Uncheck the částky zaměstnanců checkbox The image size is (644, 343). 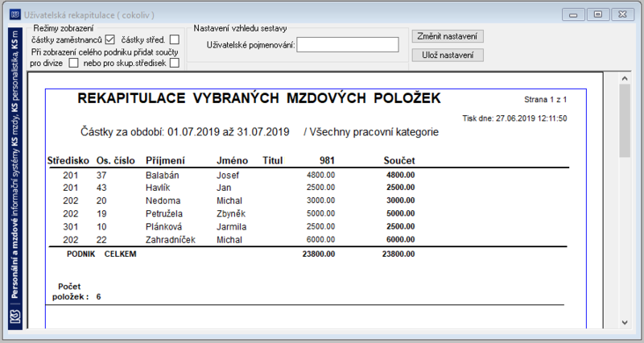click(x=109, y=39)
